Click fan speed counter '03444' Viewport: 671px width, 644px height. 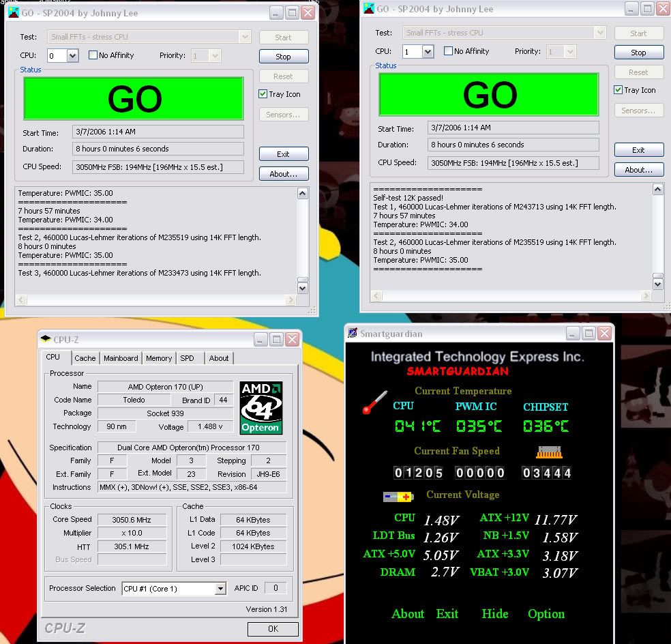point(546,473)
